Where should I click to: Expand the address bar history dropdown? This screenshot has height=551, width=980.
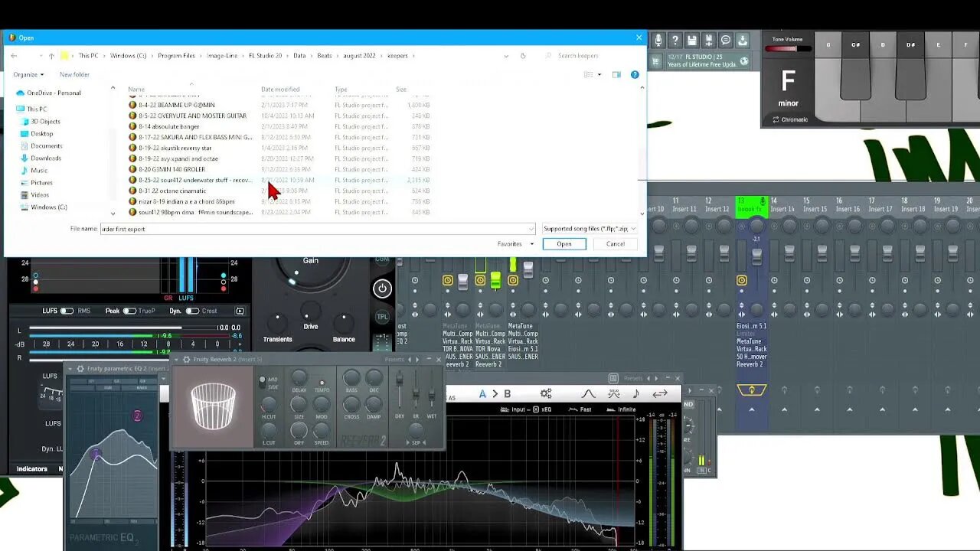[506, 56]
